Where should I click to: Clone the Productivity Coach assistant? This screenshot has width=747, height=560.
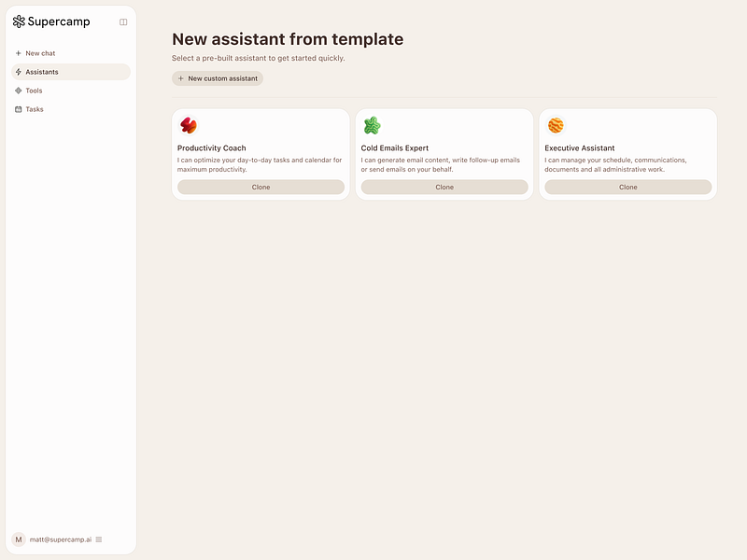[x=261, y=188]
